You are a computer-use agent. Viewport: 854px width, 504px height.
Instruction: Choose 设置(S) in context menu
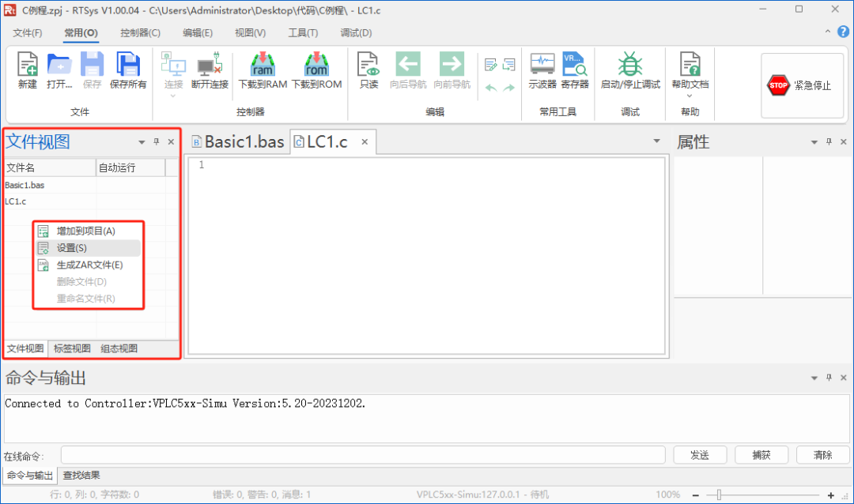pos(87,248)
